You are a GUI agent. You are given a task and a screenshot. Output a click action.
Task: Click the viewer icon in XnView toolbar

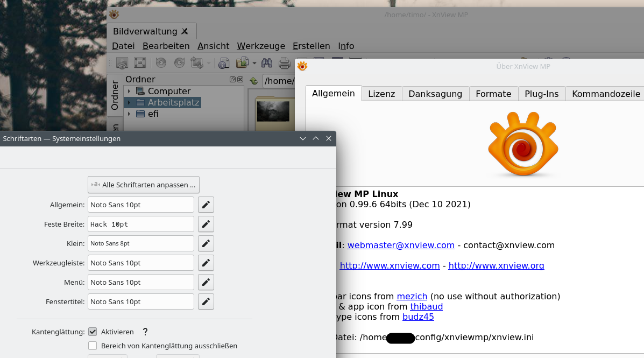point(122,63)
